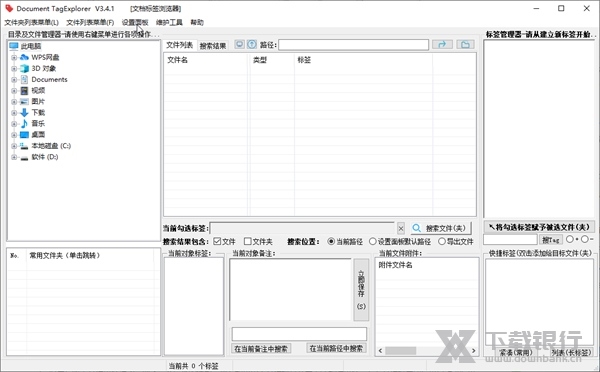
Task: Select the 当前路径 radio button
Action: tap(331, 241)
